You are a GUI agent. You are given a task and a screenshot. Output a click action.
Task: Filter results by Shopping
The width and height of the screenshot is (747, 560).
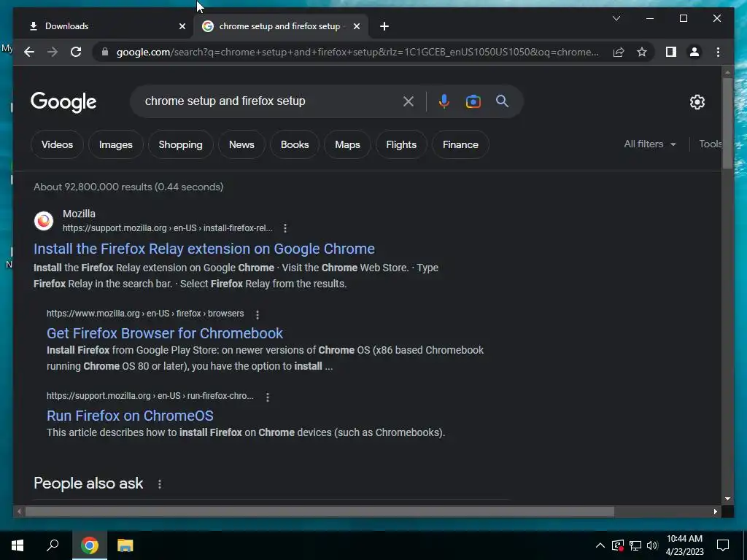[x=181, y=145]
